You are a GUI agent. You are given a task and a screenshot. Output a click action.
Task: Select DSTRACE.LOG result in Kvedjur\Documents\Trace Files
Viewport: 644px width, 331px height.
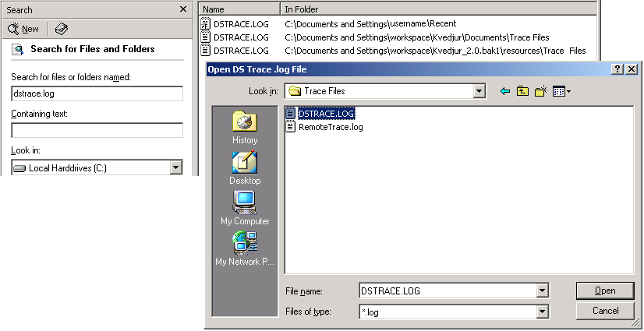point(241,37)
